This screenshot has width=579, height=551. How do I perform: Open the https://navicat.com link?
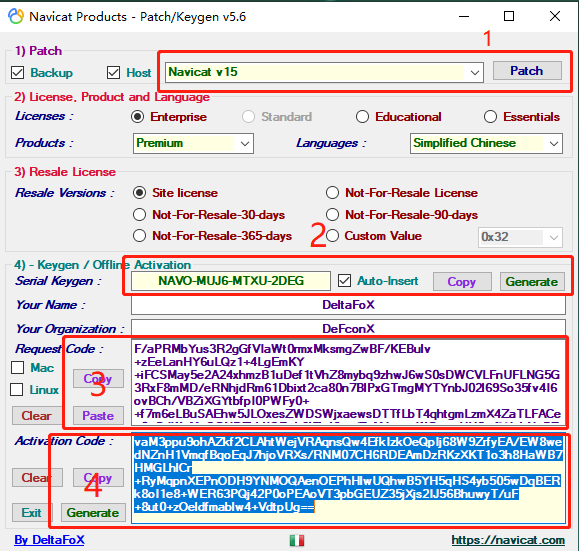(x=508, y=540)
